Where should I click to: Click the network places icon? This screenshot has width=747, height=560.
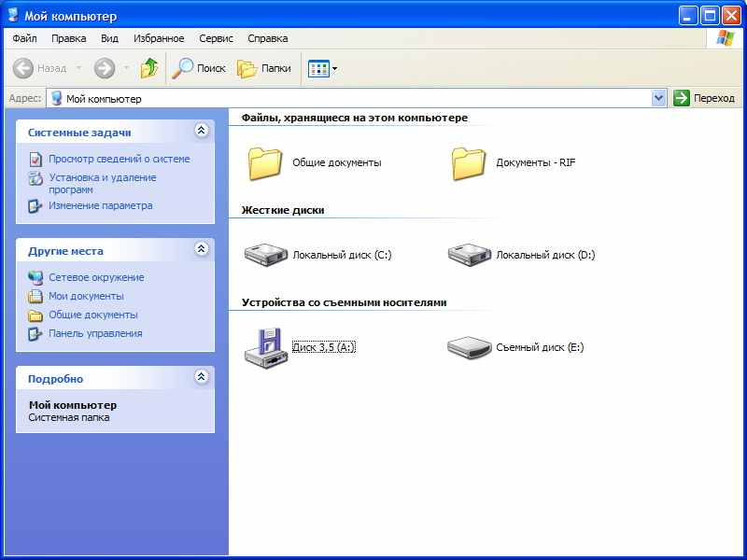click(35, 277)
